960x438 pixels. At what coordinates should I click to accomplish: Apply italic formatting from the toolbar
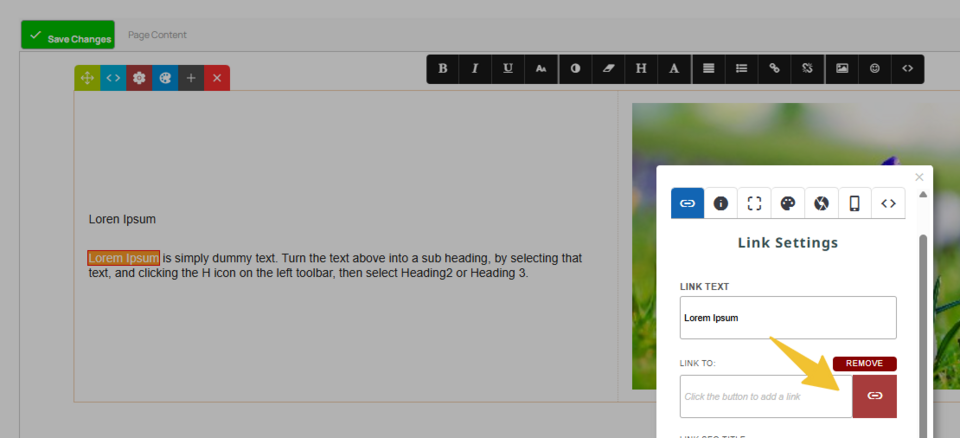pyautogui.click(x=475, y=69)
